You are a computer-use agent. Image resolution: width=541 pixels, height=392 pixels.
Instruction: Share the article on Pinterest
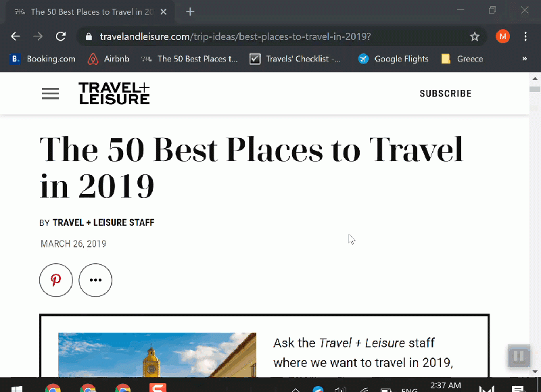tap(56, 280)
